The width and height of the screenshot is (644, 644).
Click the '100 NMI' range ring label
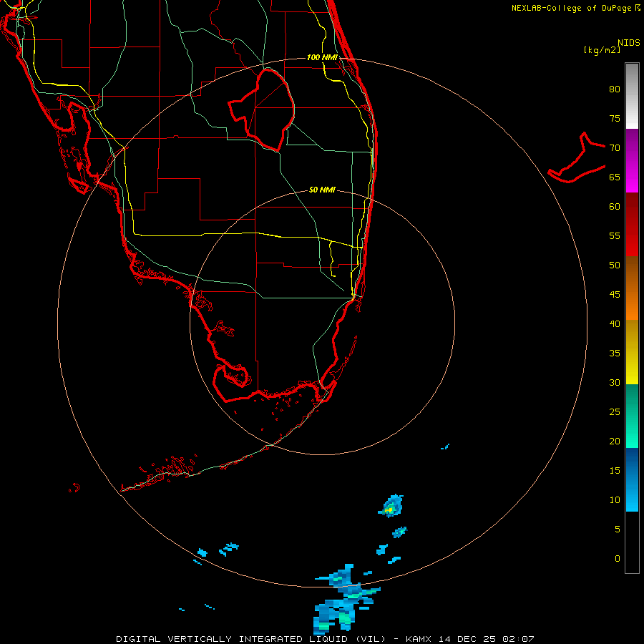[322, 57]
